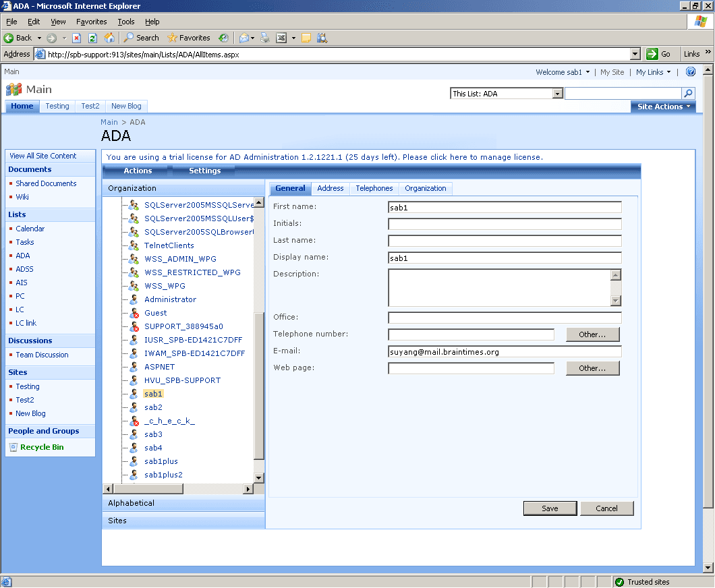Refresh the page with green arrows icon
Screen dimensions: 715x588
[92, 38]
